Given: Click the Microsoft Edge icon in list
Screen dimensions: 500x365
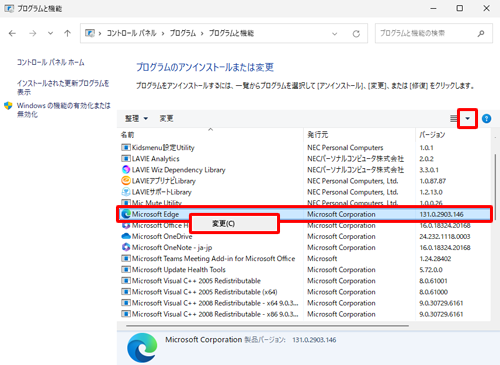Looking at the screenshot, I should 126,214.
